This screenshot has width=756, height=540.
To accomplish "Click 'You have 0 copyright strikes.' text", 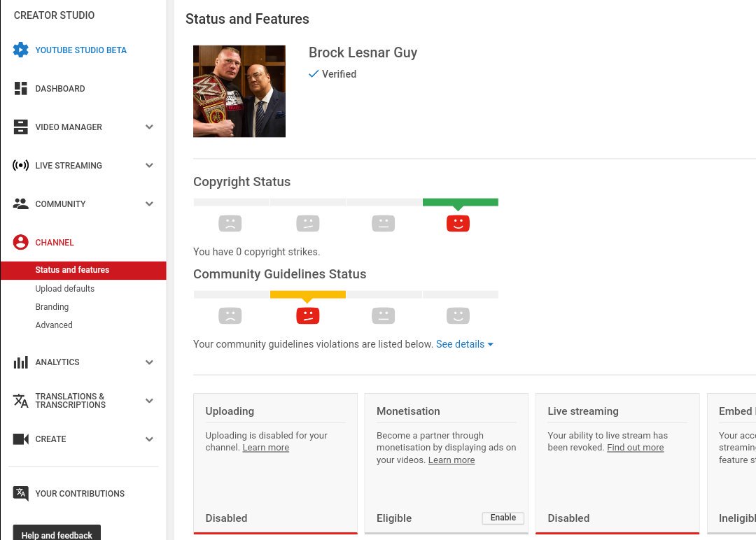I will click(x=256, y=252).
